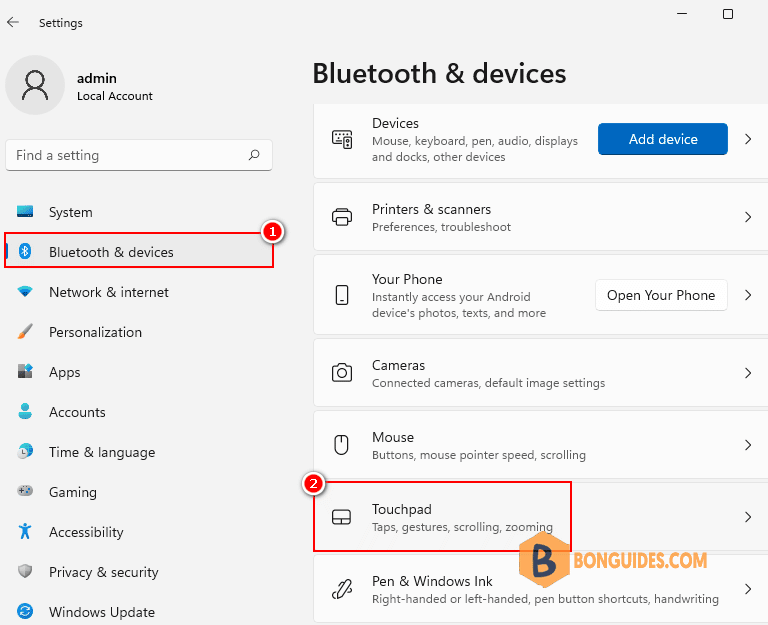
Task: Click the back arrow next to Settings
Action: click(13, 22)
